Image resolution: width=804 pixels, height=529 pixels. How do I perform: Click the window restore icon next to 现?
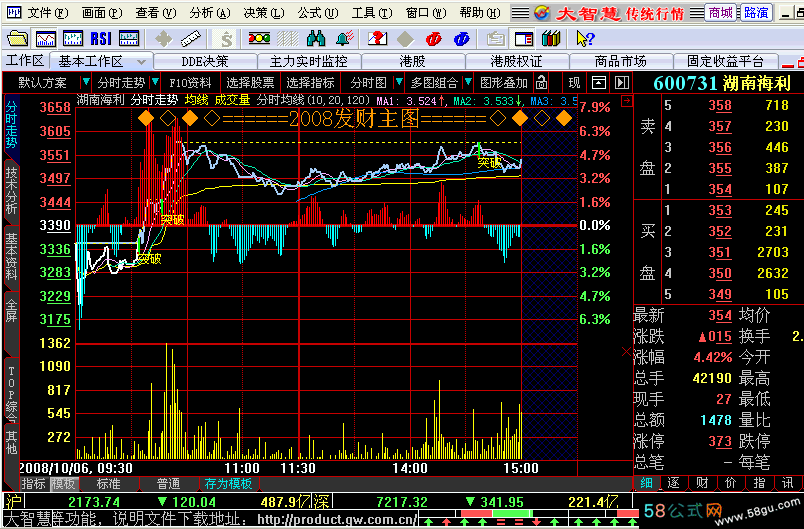coord(598,83)
